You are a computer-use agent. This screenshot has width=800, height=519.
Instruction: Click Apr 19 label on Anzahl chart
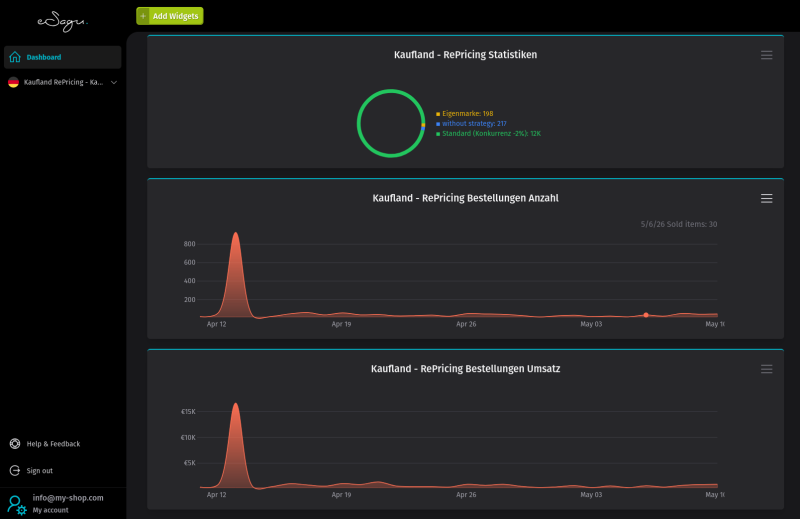pos(341,324)
